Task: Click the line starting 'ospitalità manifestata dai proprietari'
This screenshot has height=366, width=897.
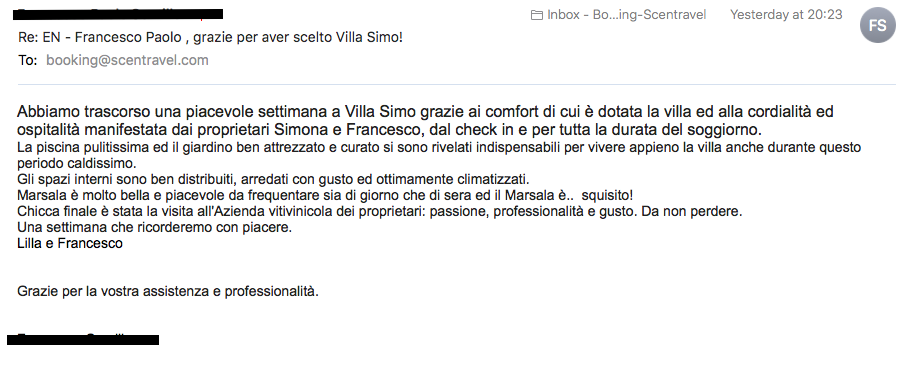Action: tap(390, 129)
